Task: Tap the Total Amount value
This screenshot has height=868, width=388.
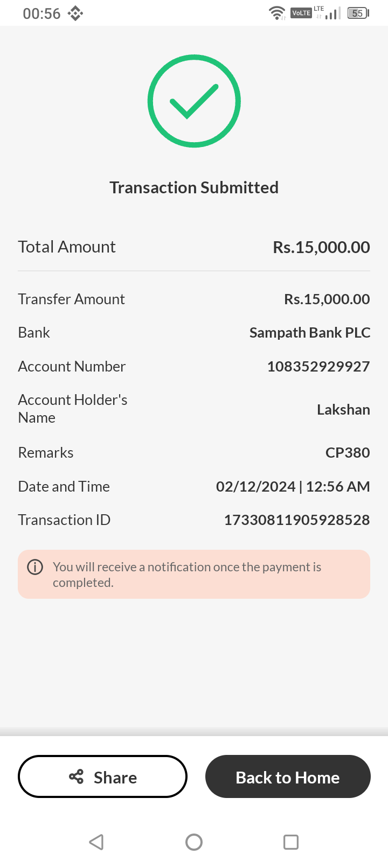Action: pos(321,247)
